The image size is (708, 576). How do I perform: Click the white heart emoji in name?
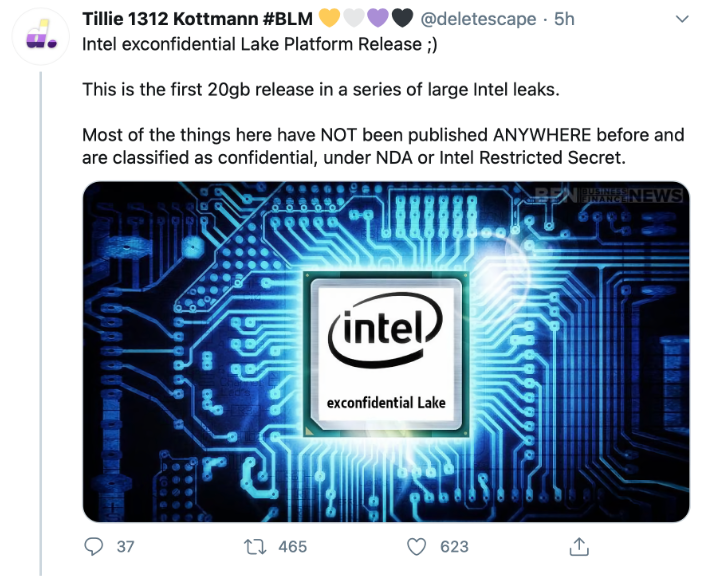[x=354, y=18]
